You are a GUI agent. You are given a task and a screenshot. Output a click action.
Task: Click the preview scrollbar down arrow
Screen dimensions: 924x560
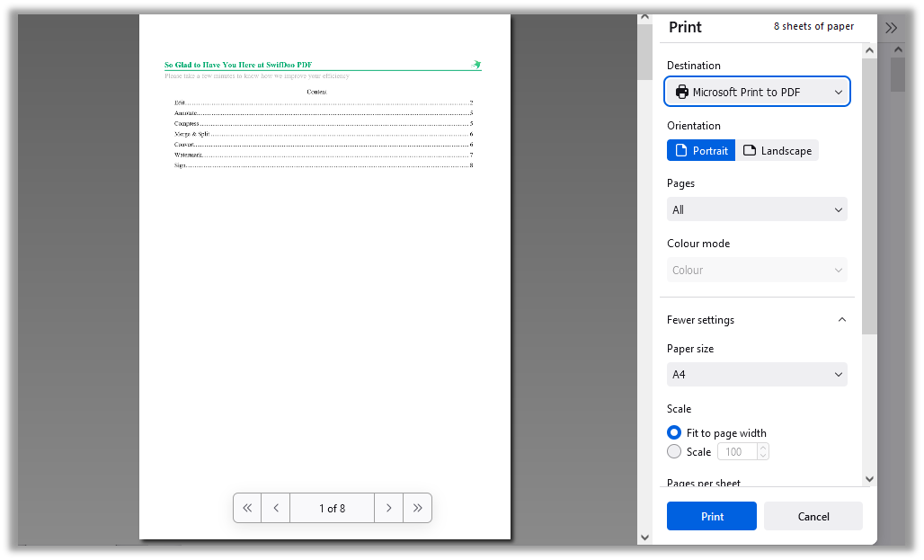coord(644,537)
